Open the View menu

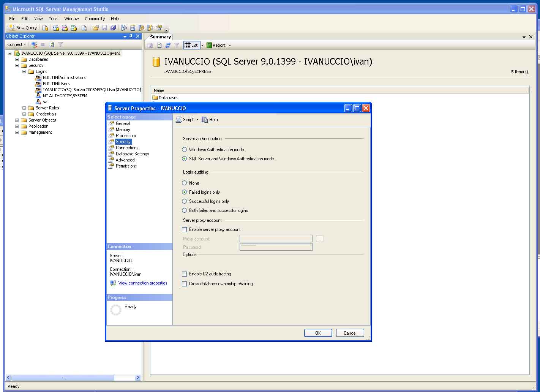[38, 19]
